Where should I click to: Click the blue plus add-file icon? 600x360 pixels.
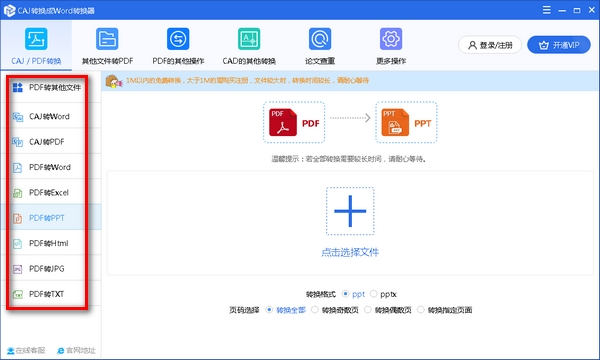tap(350, 211)
